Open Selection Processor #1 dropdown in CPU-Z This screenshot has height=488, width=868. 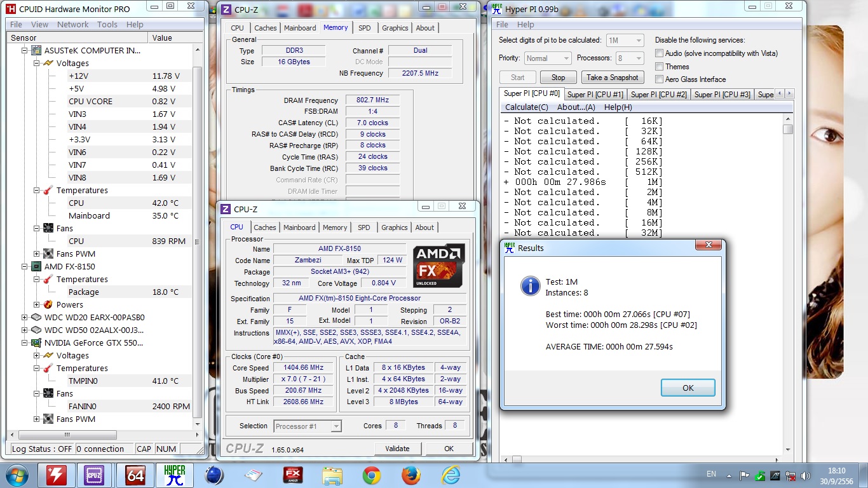(x=308, y=426)
